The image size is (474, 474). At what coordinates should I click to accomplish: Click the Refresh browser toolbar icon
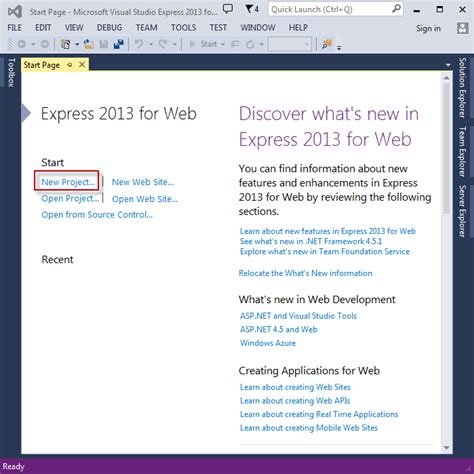pyautogui.click(x=250, y=44)
